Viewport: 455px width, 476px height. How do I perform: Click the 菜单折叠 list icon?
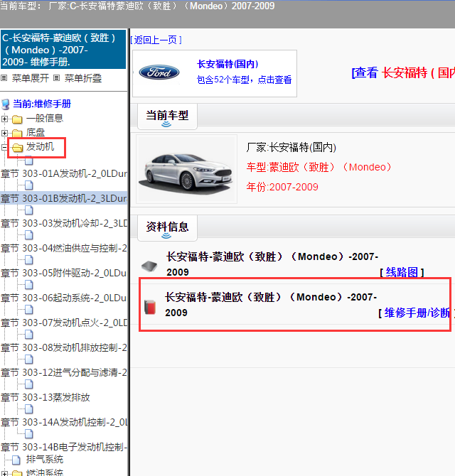coord(56,78)
